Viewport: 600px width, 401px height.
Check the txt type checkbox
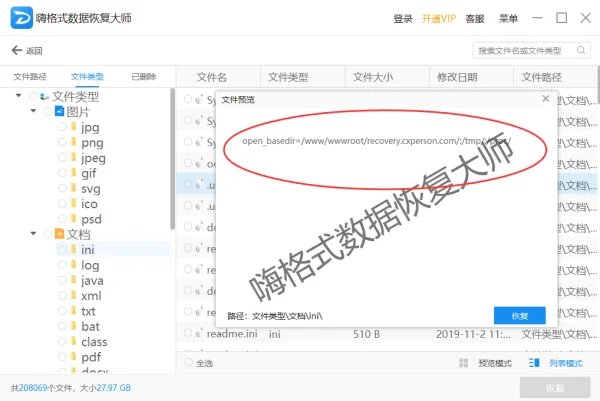(62, 311)
